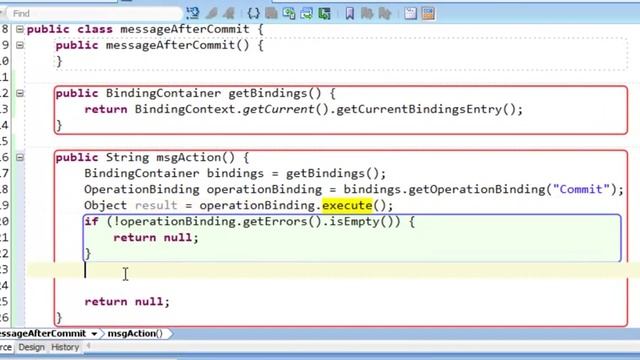The width and height of the screenshot is (640, 360).
Task: Click the dark green square toolbar icon
Action: 324,13
